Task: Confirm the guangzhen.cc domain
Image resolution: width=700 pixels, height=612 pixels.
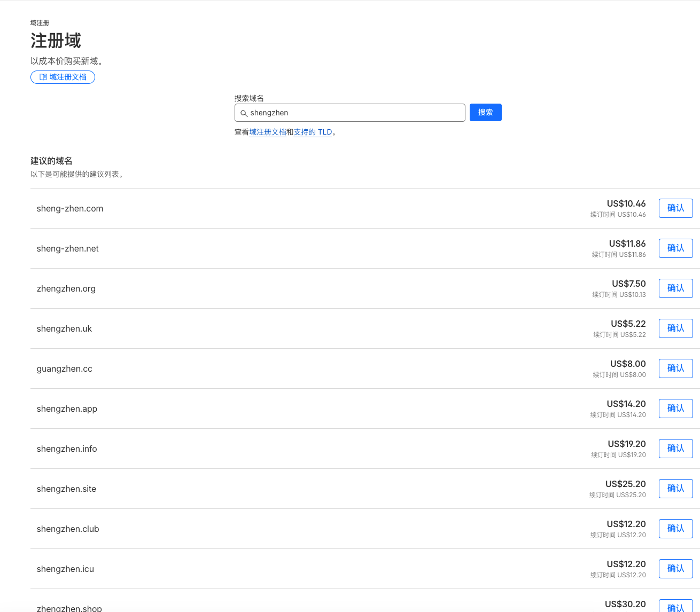Action: click(x=675, y=368)
